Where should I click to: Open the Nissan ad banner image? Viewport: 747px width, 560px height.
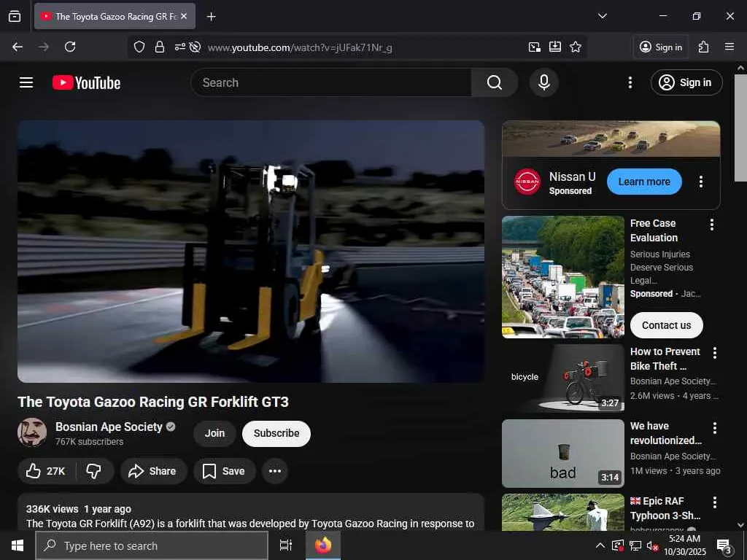click(611, 139)
